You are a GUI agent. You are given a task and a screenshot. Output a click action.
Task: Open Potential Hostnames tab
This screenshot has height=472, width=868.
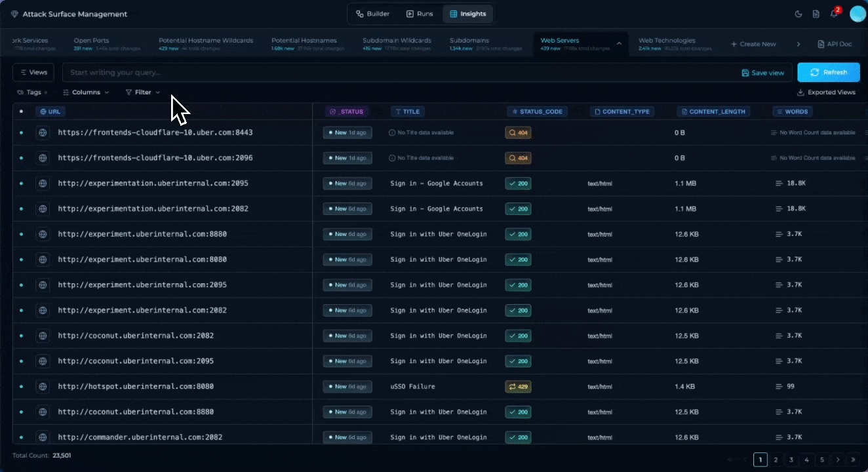[308, 44]
